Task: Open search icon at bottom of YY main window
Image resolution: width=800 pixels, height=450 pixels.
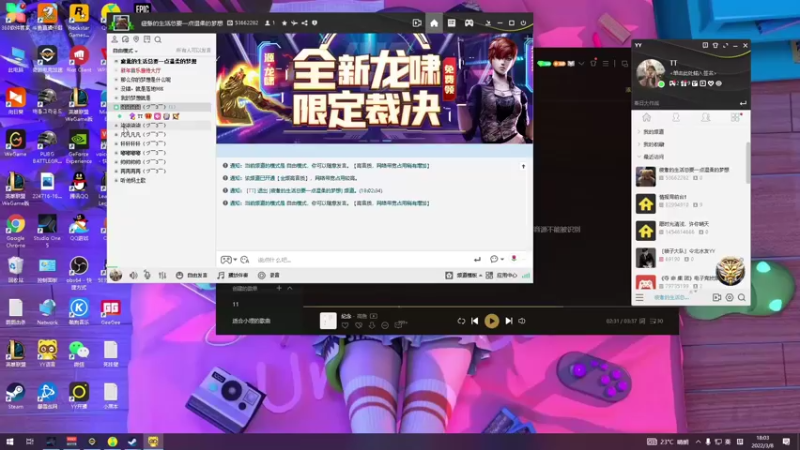Action: tap(742, 297)
